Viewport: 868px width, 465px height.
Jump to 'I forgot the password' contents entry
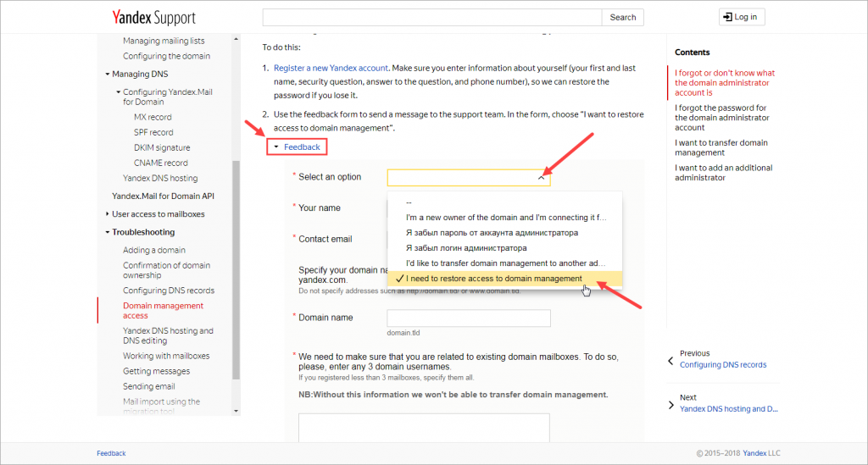pyautogui.click(x=722, y=118)
